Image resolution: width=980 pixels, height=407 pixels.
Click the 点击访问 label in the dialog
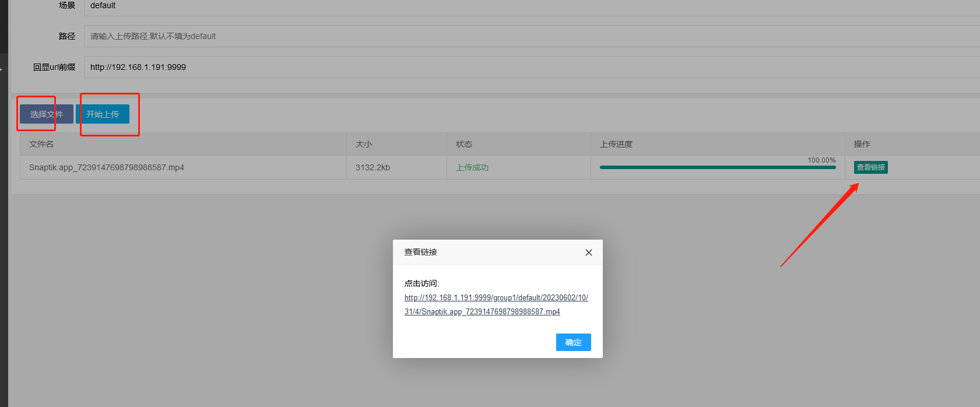pyautogui.click(x=422, y=283)
